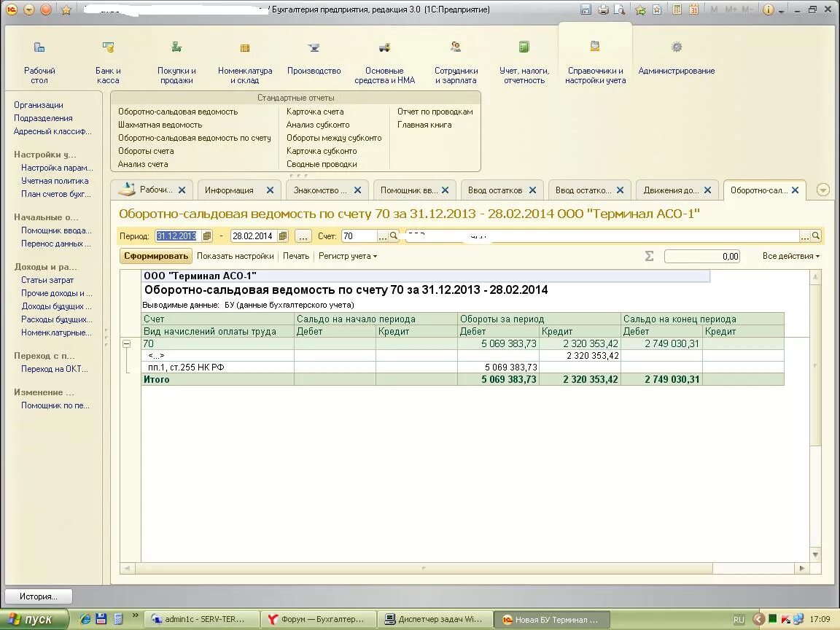The image size is (840, 630).
Task: Open Оборотно-сальдовая ведомость report link
Action: tap(178, 112)
